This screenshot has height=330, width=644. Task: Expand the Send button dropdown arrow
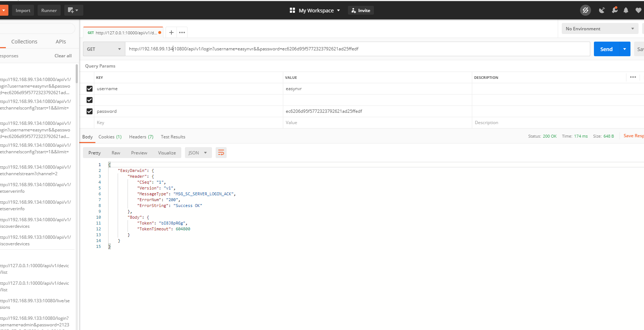click(x=625, y=49)
